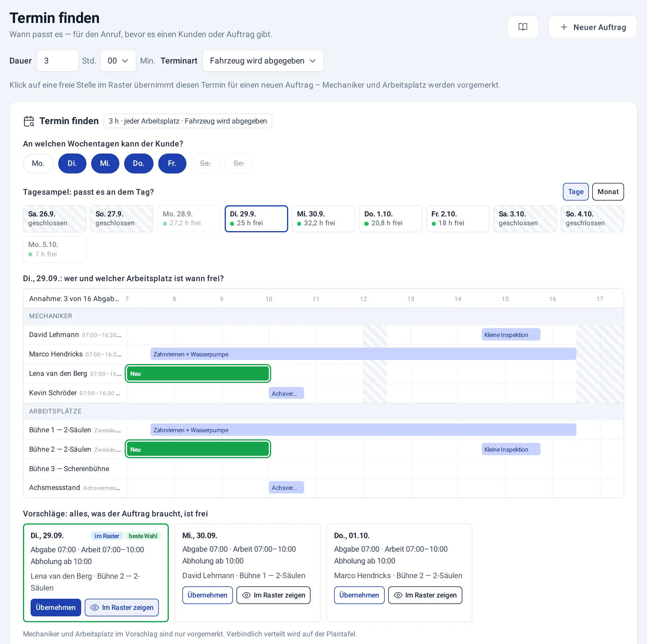Show Do., 01.10. proposal in Raster
647x644 pixels.
click(425, 595)
